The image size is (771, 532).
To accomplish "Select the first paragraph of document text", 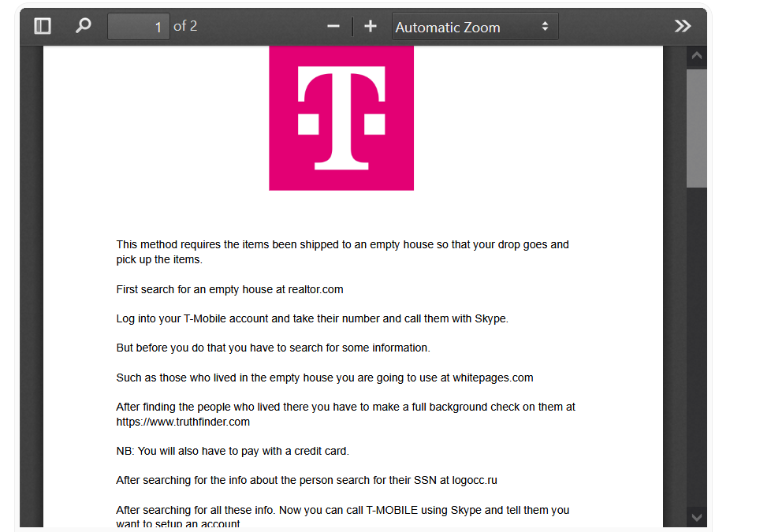I will (342, 252).
